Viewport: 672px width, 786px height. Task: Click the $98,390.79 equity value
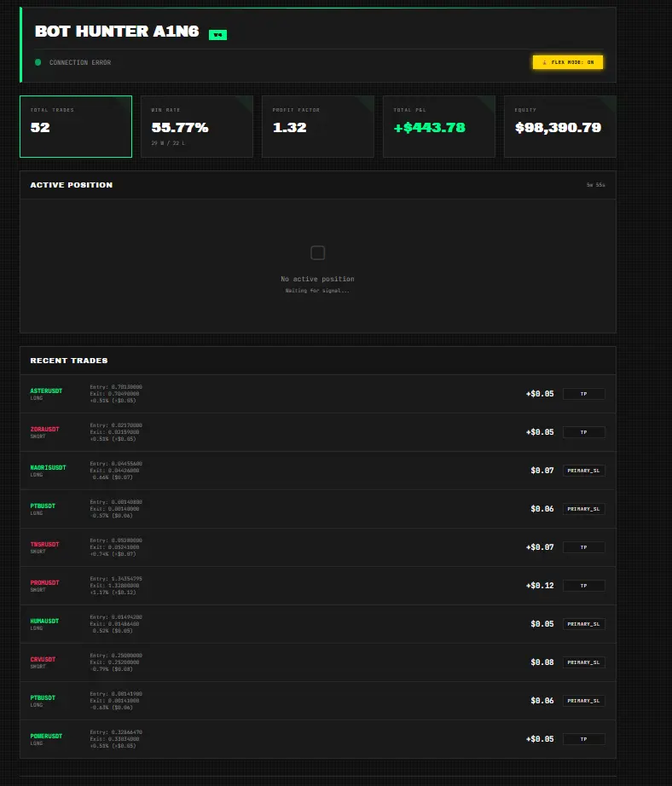pyautogui.click(x=558, y=127)
